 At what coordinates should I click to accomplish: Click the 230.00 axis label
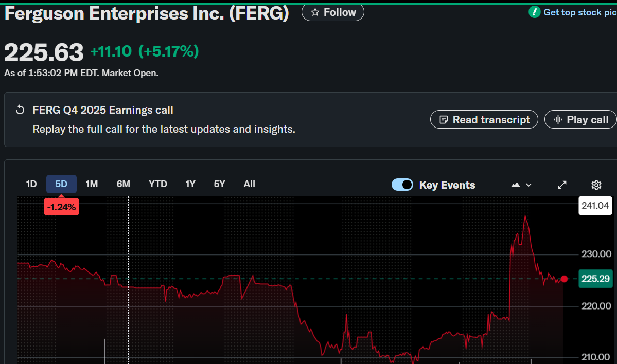tap(596, 254)
